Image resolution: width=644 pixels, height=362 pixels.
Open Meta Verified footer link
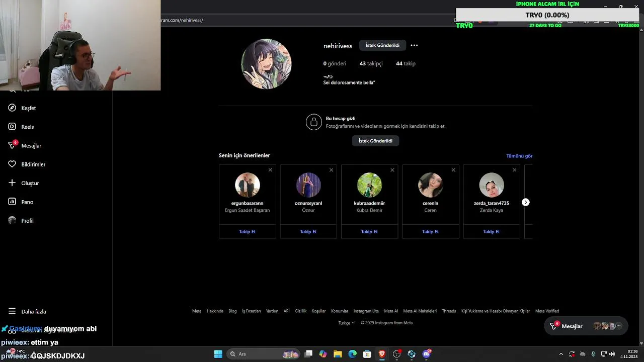[547, 311]
